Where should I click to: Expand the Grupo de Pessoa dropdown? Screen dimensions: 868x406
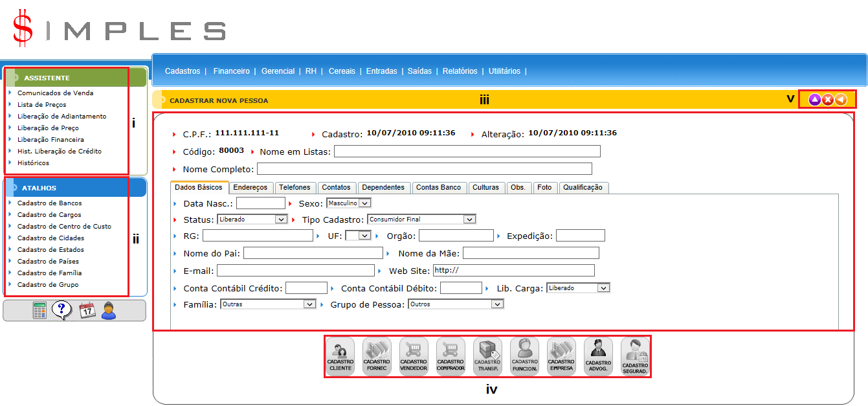pyautogui.click(x=456, y=304)
